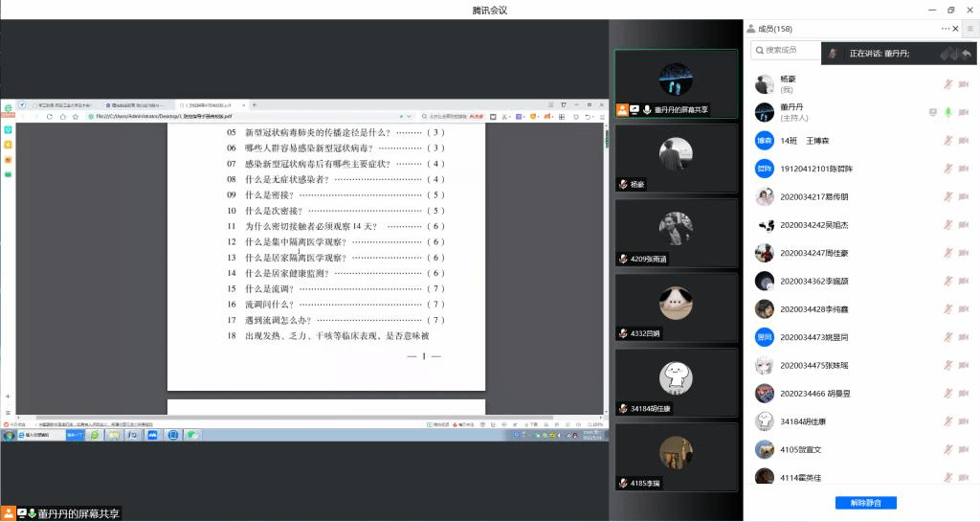This screenshot has width=980, height=522.
Task: Click the 4332闫娟 video tile
Action: tap(676, 306)
